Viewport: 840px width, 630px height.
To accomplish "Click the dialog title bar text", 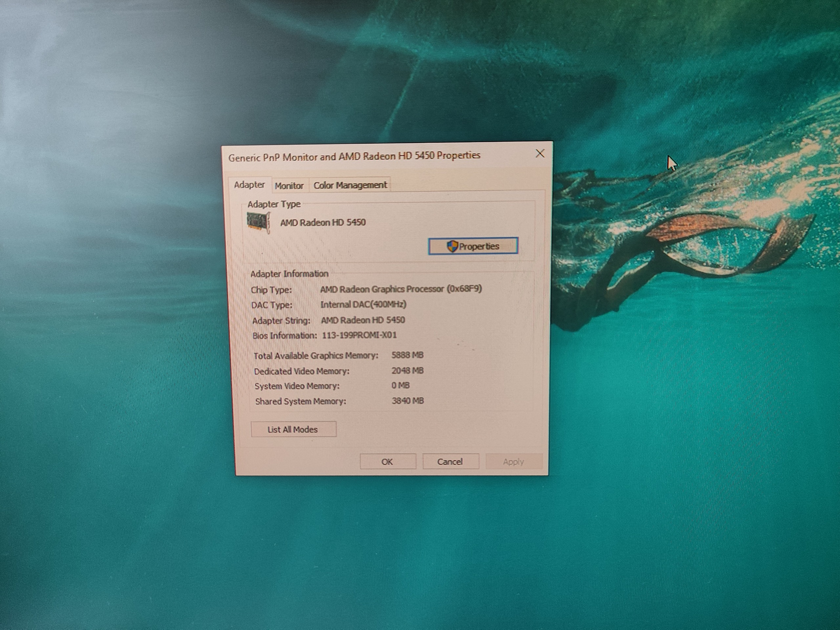I will (x=354, y=157).
